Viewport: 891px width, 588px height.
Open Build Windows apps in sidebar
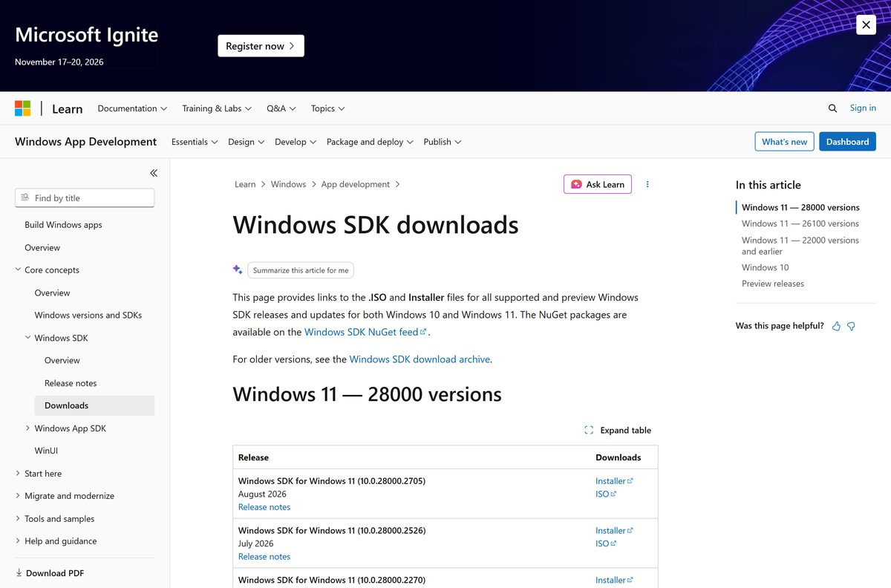click(63, 225)
